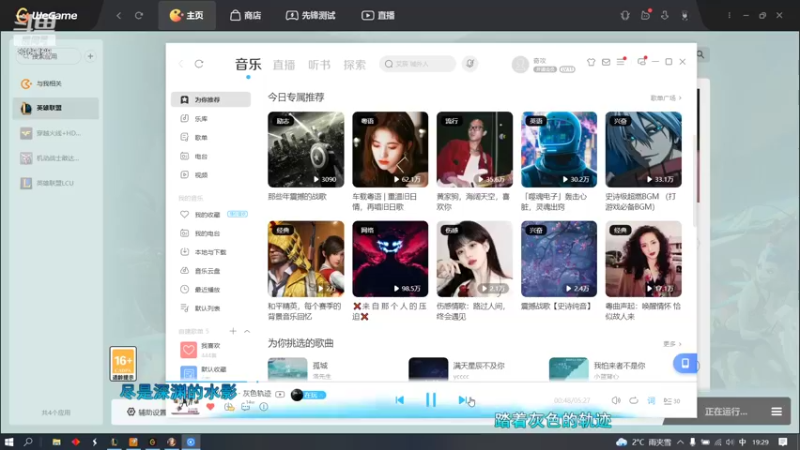Open WeGame 辅助设置
This screenshot has width=800, height=450.
pos(146,412)
